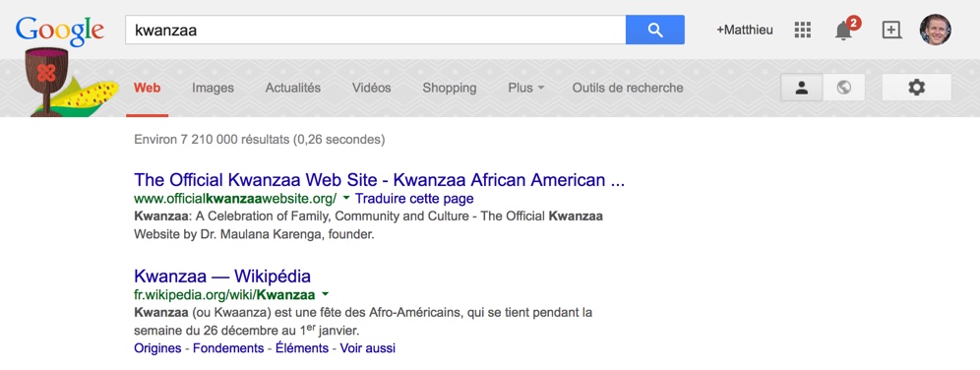This screenshot has height=370, width=980.
Task: Open the notifications bell with badge
Action: pyautogui.click(x=846, y=30)
